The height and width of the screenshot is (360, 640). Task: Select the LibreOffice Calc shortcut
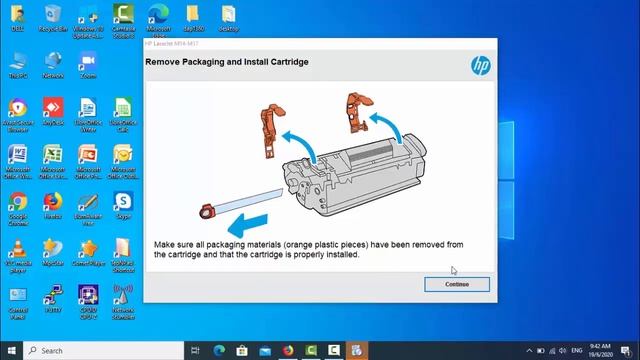pyautogui.click(x=123, y=116)
